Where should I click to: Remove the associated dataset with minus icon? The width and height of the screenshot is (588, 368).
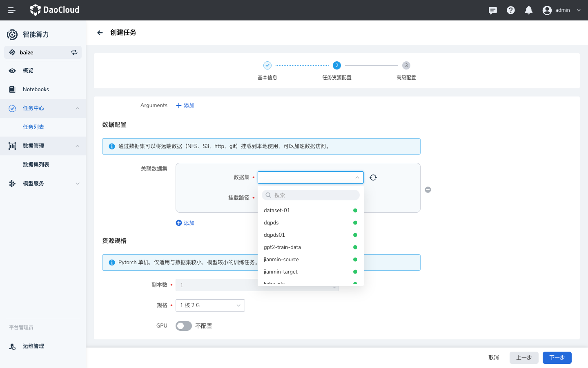[x=428, y=190]
